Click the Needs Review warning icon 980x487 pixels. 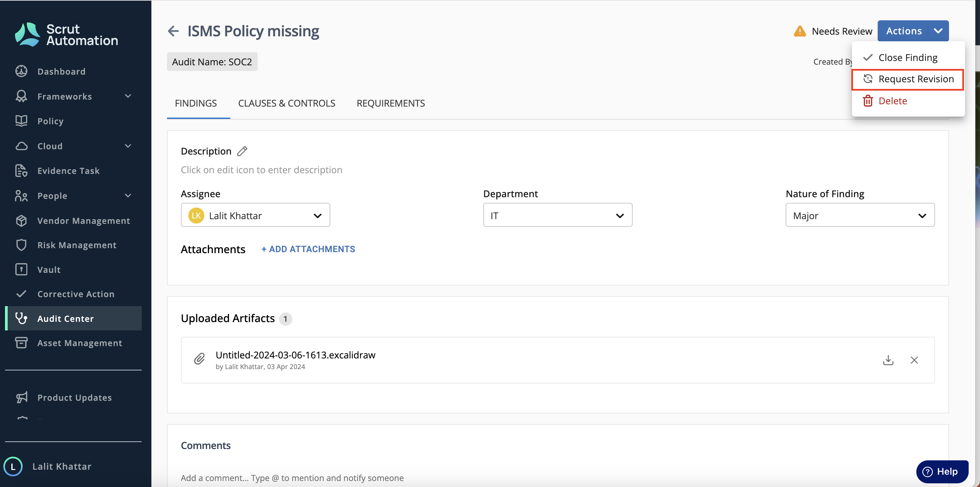pos(800,31)
